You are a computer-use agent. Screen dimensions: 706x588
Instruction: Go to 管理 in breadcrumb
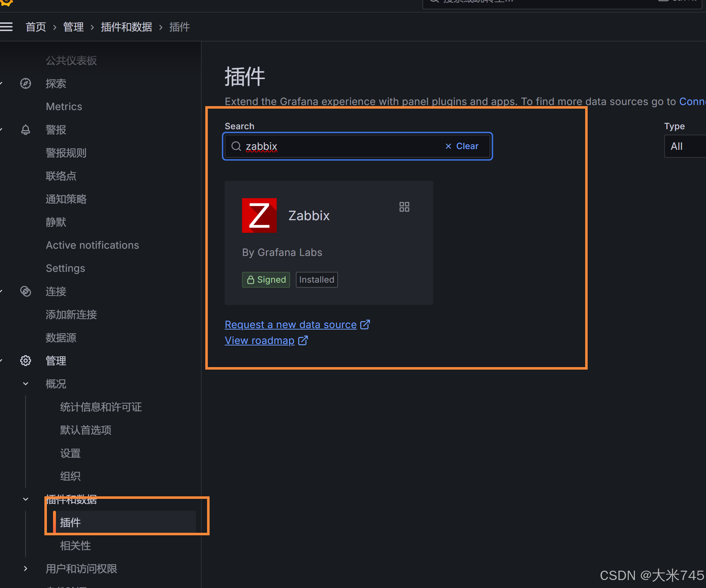pos(73,27)
